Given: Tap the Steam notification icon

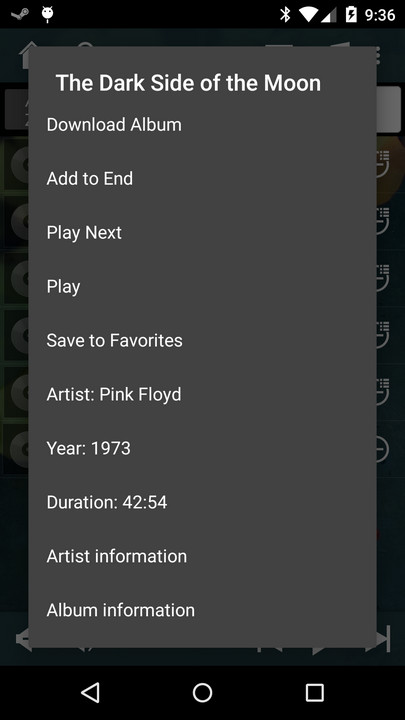Looking at the screenshot, I should click(x=20, y=15).
